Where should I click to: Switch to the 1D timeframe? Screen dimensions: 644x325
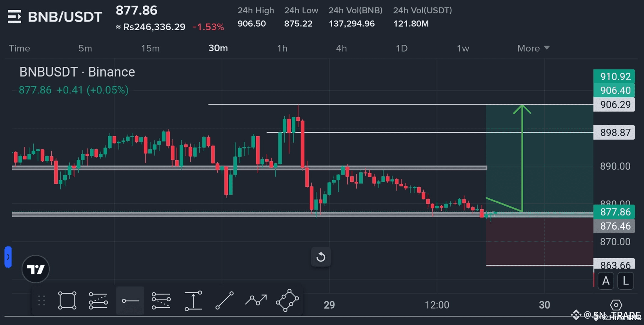402,48
